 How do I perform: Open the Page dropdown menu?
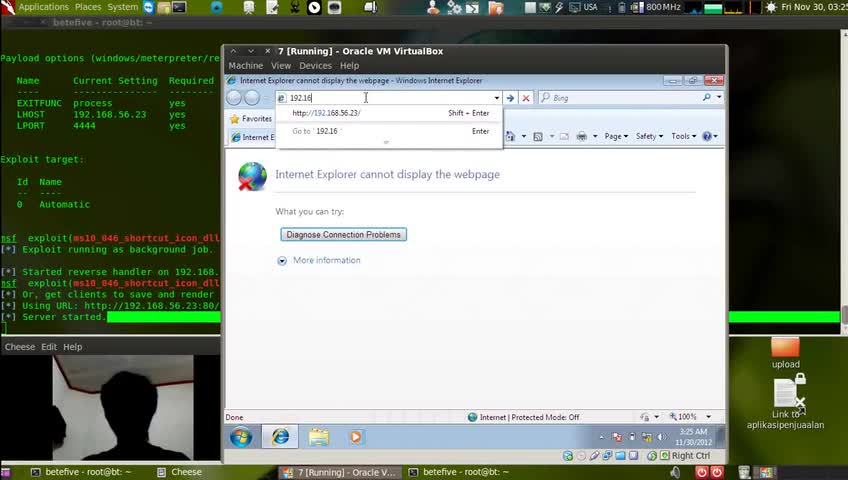point(616,136)
